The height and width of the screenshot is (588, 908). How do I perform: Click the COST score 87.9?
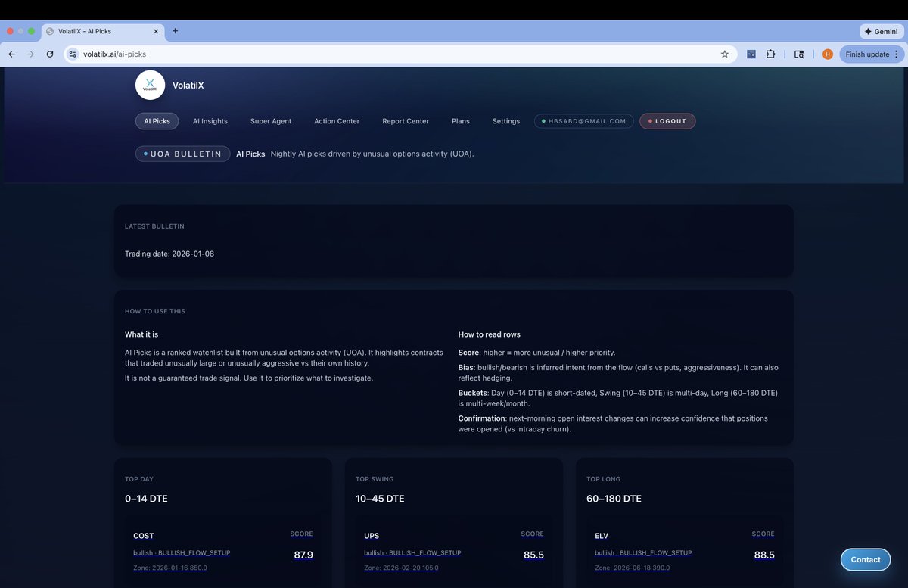303,555
